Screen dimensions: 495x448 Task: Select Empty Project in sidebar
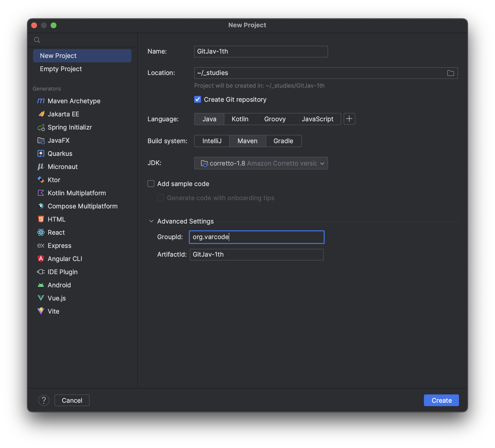point(61,69)
